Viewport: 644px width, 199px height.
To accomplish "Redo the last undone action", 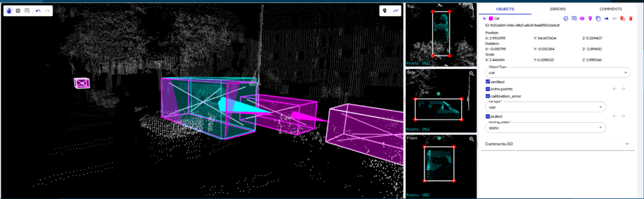I will pos(47,11).
